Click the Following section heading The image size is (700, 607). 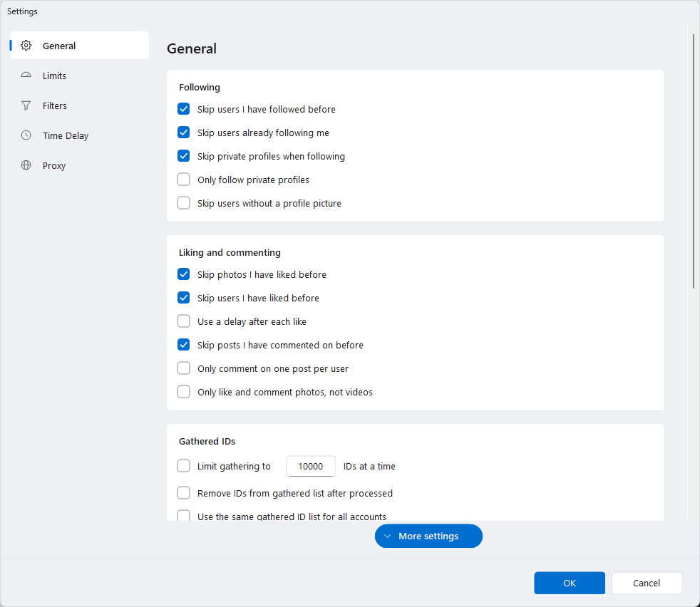point(200,87)
